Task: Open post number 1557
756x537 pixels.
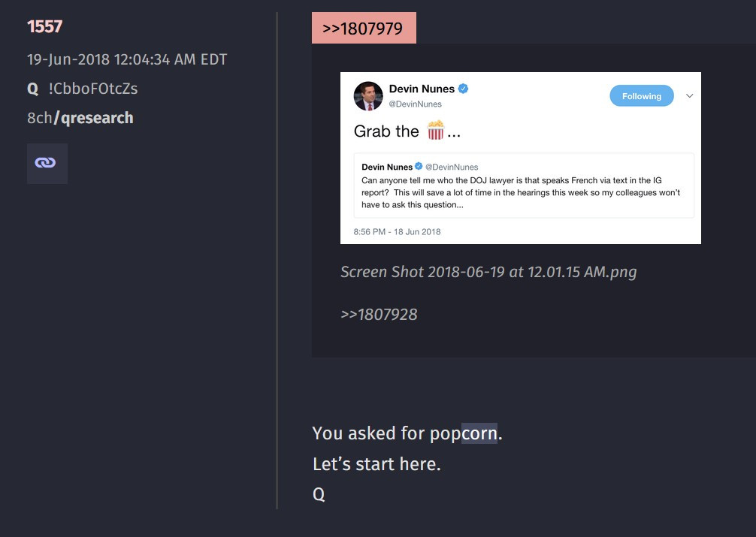Action: pos(45,27)
